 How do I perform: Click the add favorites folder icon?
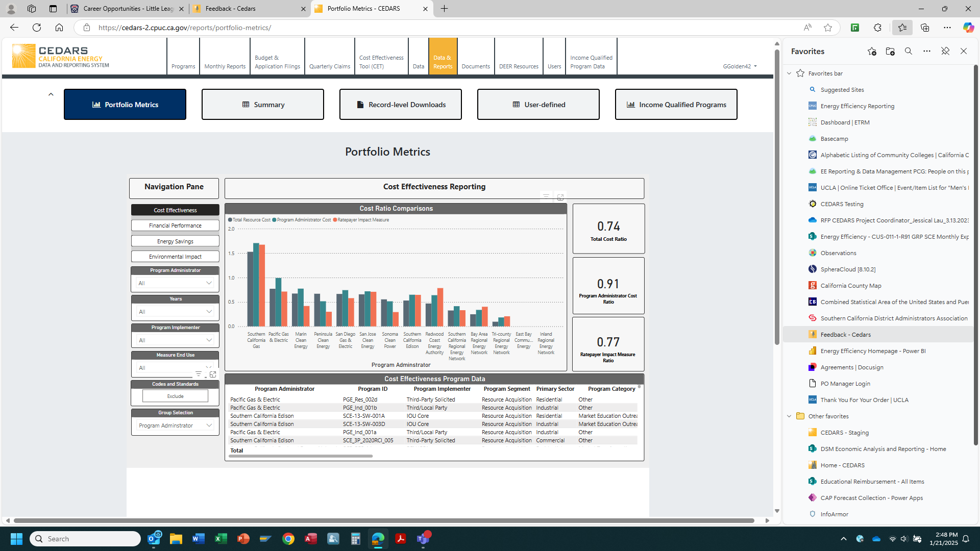(890, 51)
